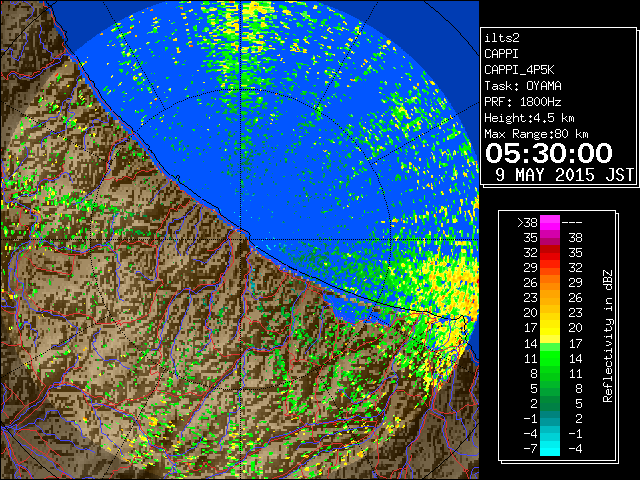This screenshot has height=480, width=640.
Task: Pick the yellow swatch in the legend
Action: (x=550, y=329)
